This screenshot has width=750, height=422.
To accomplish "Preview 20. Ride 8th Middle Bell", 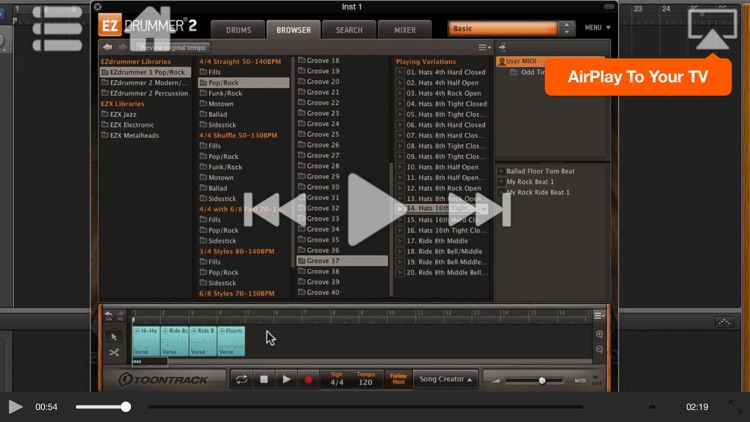I will pyautogui.click(x=400, y=272).
